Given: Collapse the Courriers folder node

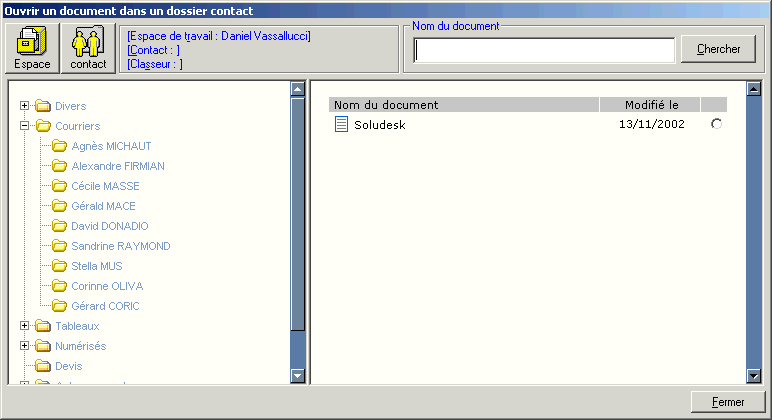Looking at the screenshot, I should point(25,126).
